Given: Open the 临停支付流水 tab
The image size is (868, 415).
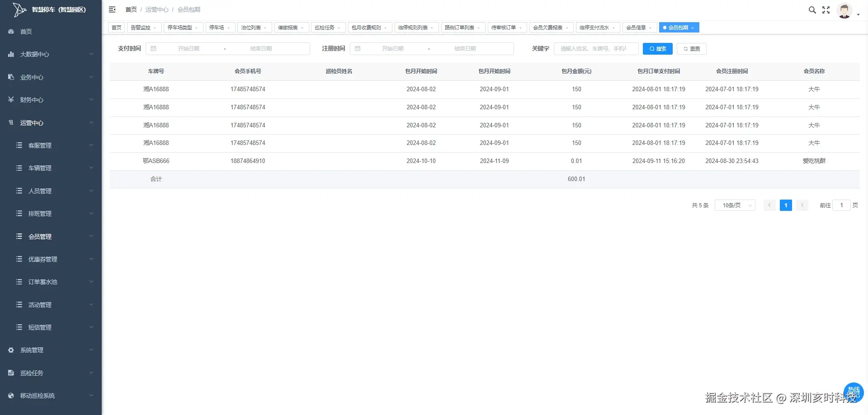Looking at the screenshot, I should click(x=598, y=28).
